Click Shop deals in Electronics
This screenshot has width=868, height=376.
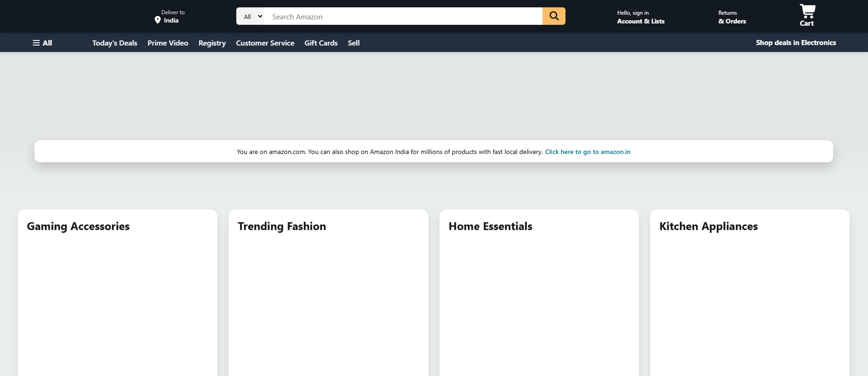click(x=796, y=42)
